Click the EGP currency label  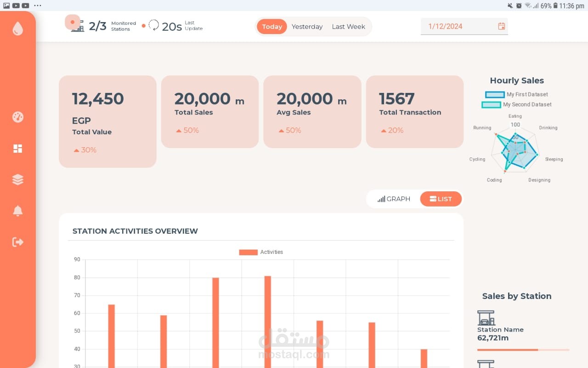pos(81,121)
